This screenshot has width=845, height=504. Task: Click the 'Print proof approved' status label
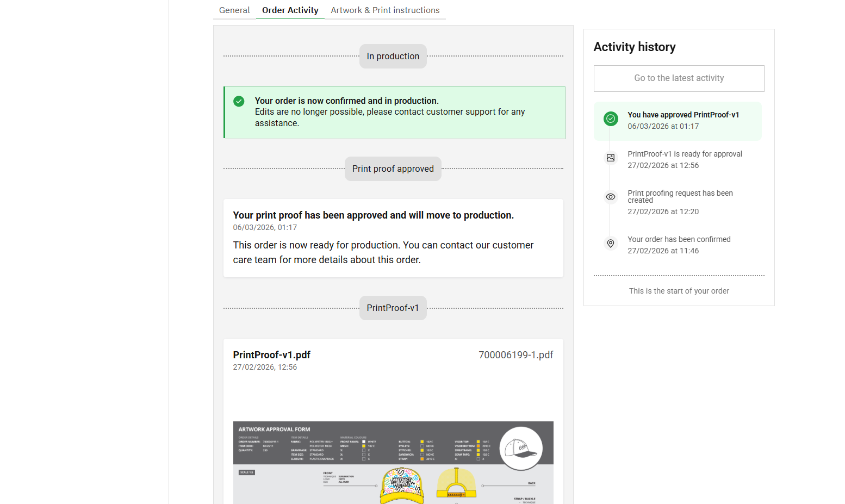(393, 169)
